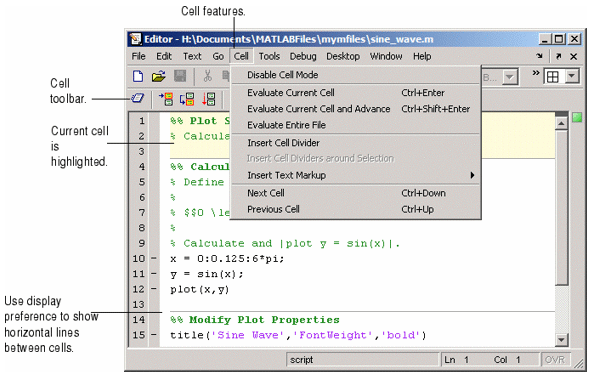Click the OVR indicator in status bar

click(555, 360)
